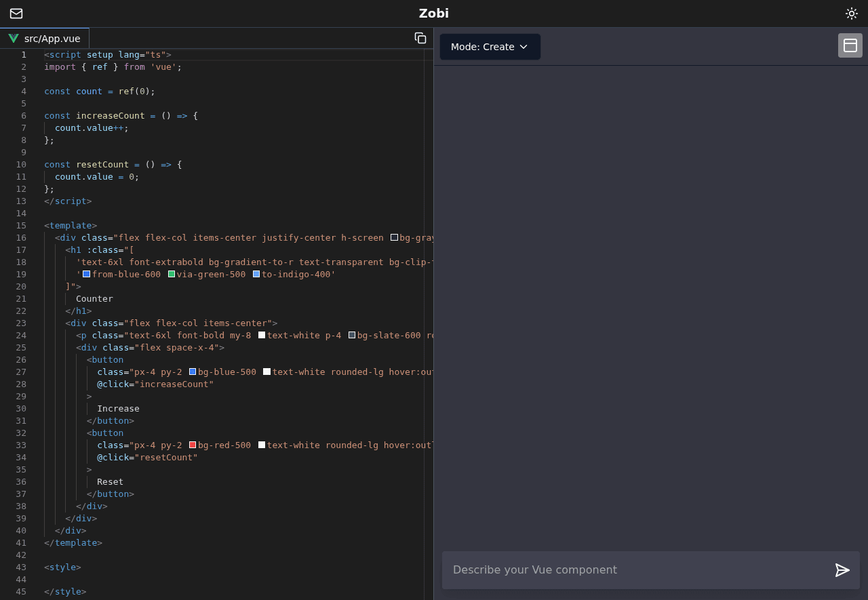Viewport: 868px width, 600px height.
Task: Click the bg-slate-600 color swatch
Action: 352,336
